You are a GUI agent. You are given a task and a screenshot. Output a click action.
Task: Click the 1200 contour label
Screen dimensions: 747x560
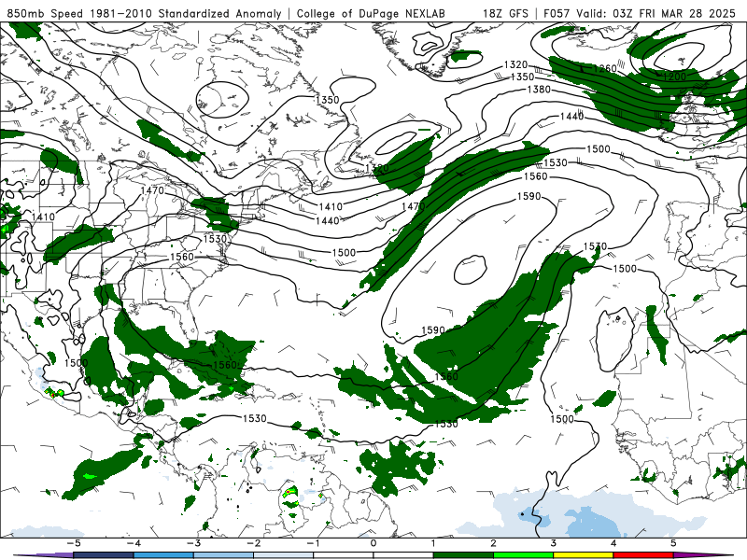point(674,77)
